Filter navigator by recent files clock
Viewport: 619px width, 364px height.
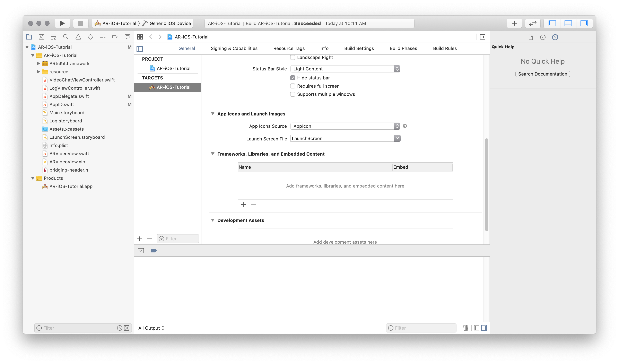coord(120,328)
